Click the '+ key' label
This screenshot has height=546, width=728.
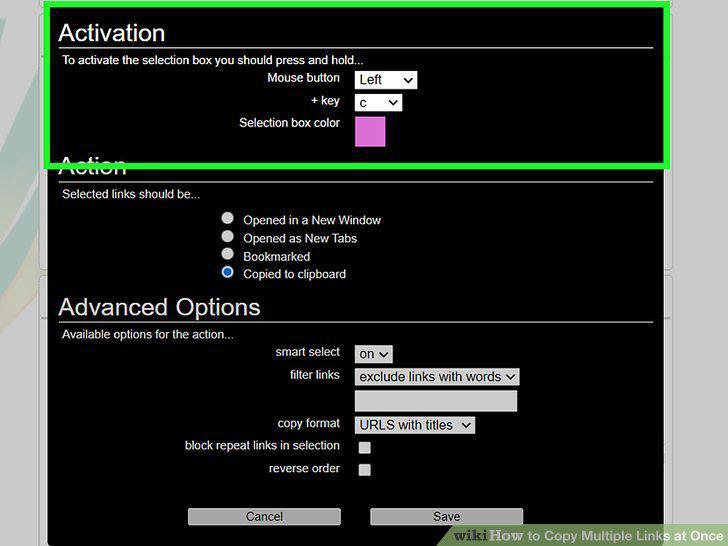[325, 101]
